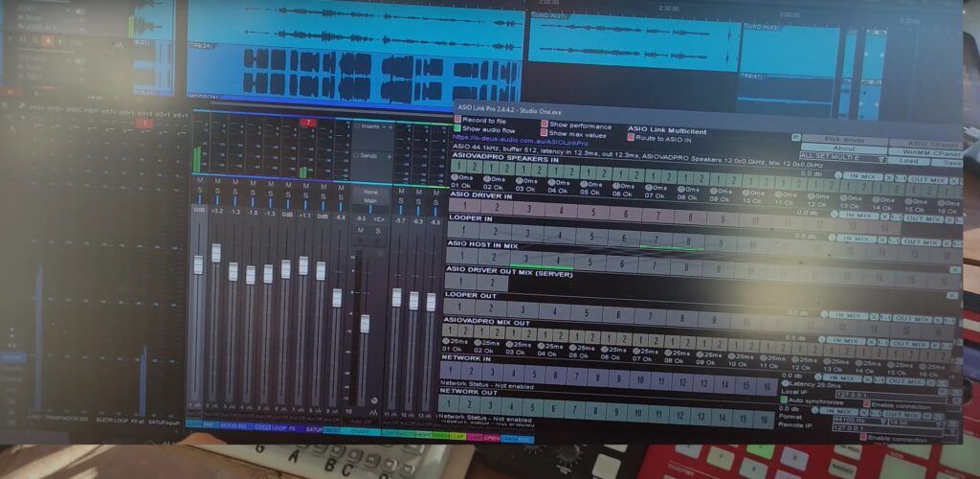Click channel 3 box in ASIO HOST IN MIX
980x479 pixels.
(x=526, y=259)
